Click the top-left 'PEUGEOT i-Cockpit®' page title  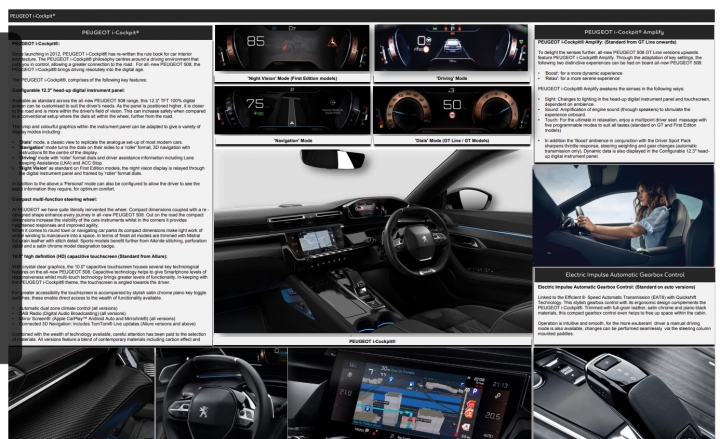[x=33, y=16]
